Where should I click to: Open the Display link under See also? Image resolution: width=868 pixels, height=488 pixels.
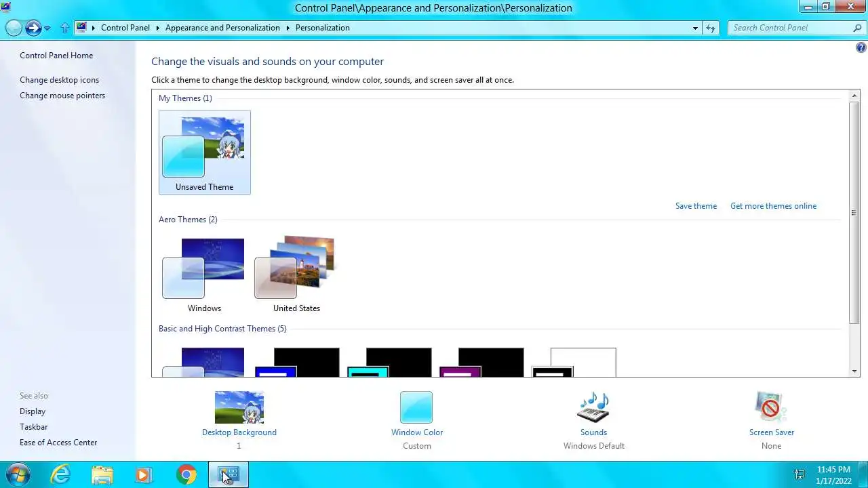point(33,411)
